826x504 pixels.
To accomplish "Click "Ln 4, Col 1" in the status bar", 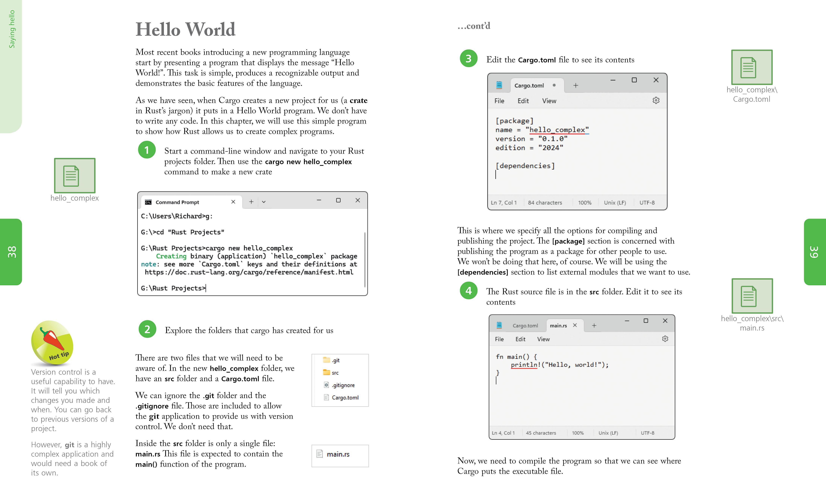I will [503, 433].
